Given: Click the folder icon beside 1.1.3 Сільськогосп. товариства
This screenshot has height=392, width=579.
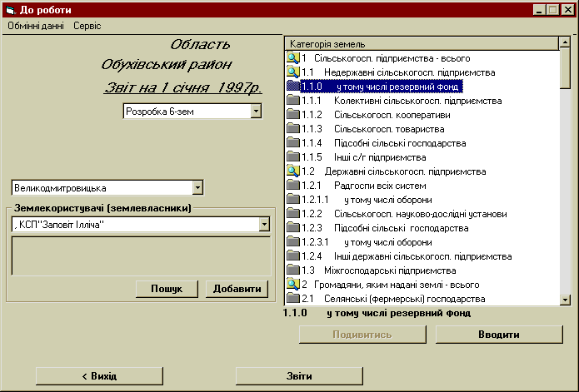Looking at the screenshot, I should [x=292, y=129].
